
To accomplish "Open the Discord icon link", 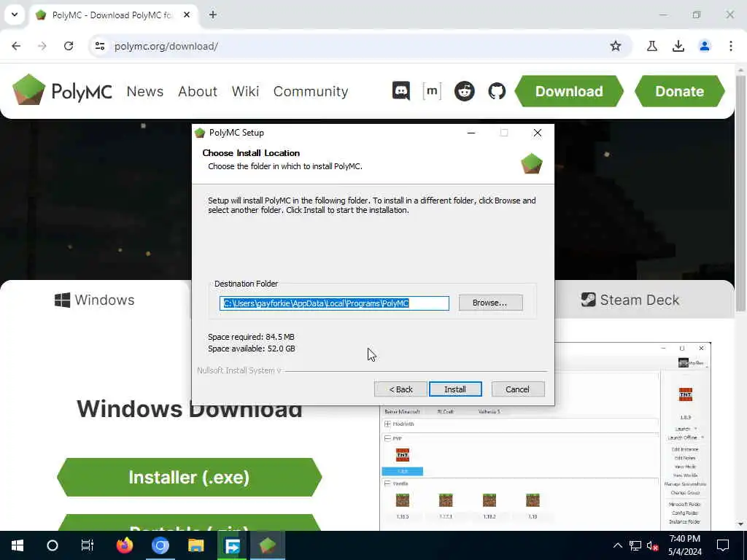I will [400, 90].
